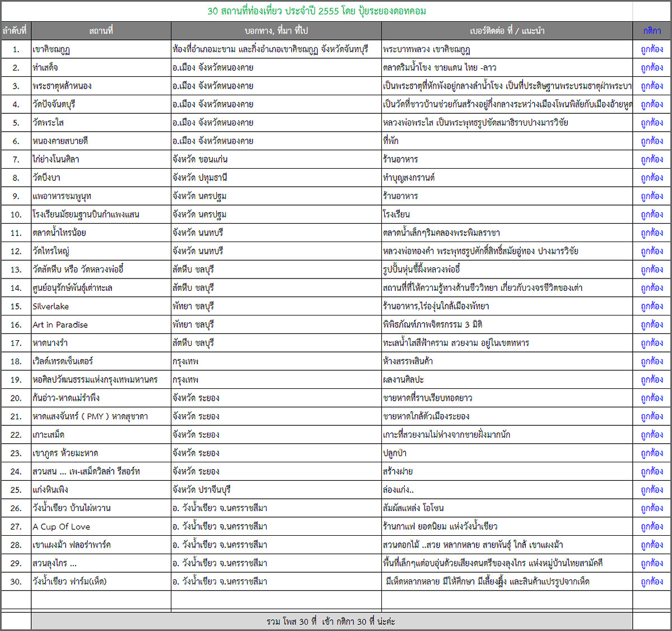
Task: Open the ถูกต้อง link in row 30
Action: (x=652, y=581)
